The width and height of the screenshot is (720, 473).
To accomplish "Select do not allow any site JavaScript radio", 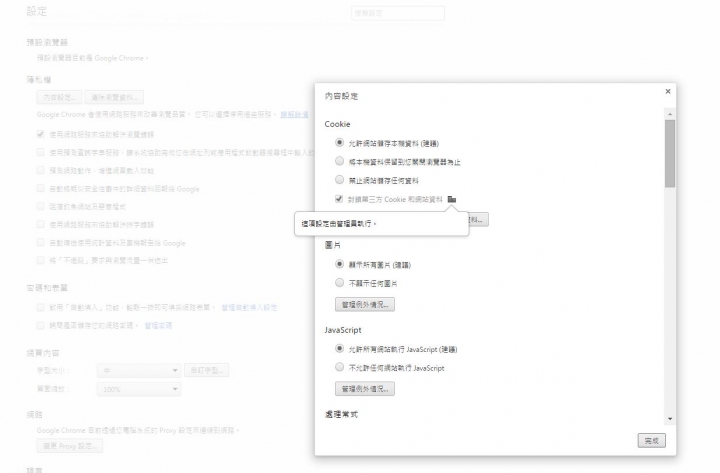I will tap(339, 367).
